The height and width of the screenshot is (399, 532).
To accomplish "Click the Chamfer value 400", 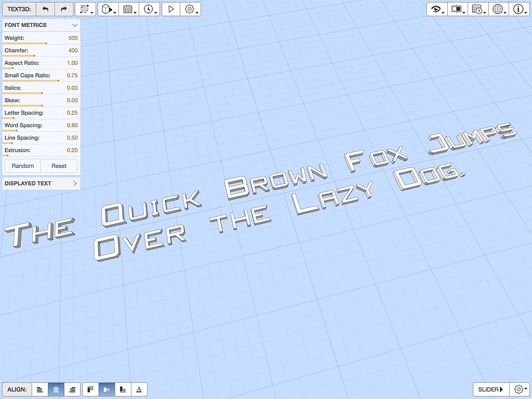I will (73, 50).
